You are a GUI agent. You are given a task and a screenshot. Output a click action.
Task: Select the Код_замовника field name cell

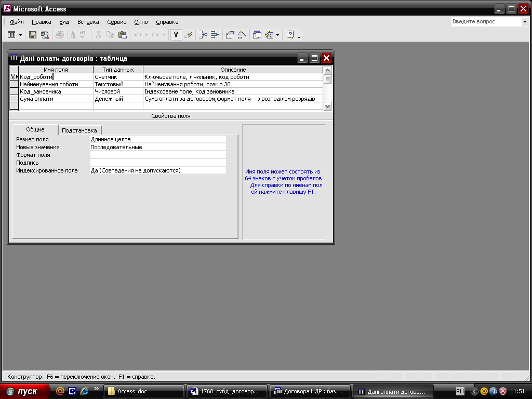pos(56,91)
